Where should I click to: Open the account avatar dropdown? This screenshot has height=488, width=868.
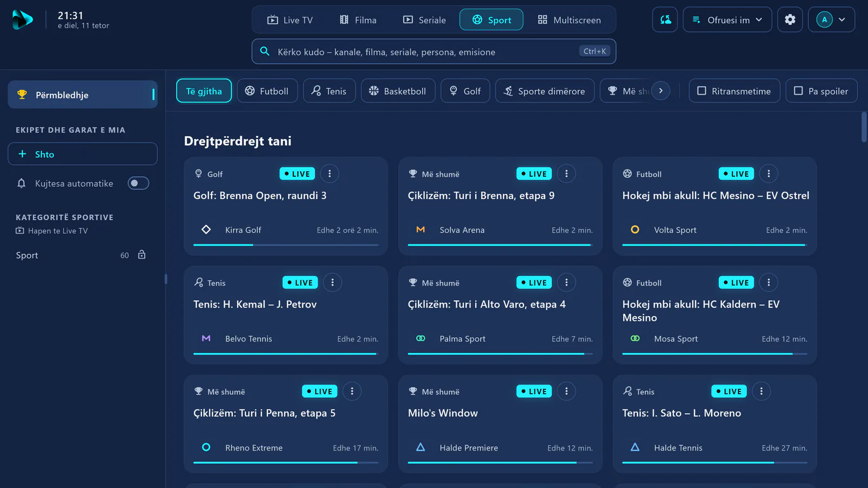point(832,20)
